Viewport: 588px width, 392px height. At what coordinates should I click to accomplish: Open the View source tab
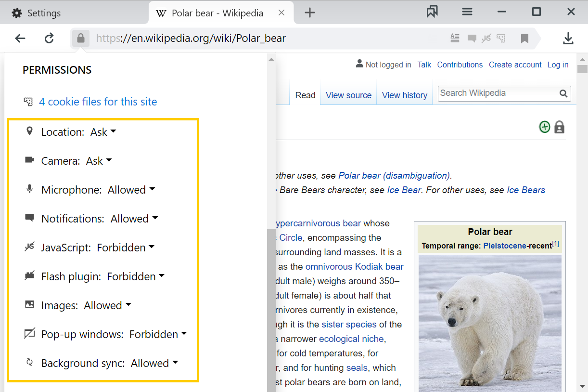349,95
